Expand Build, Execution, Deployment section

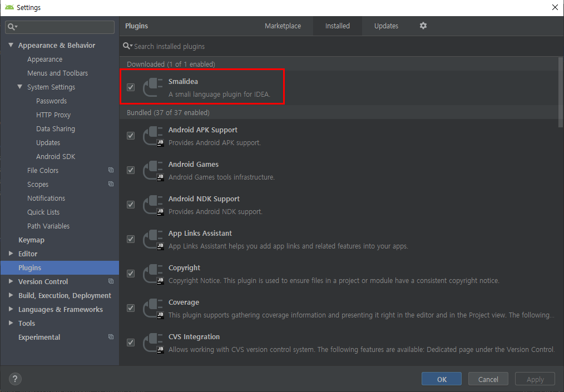[x=11, y=295]
